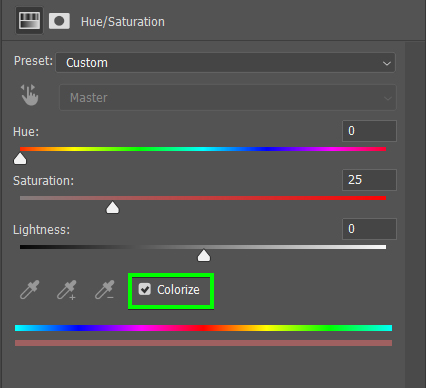
Task: Select the layer mask icon
Action: coord(59,21)
